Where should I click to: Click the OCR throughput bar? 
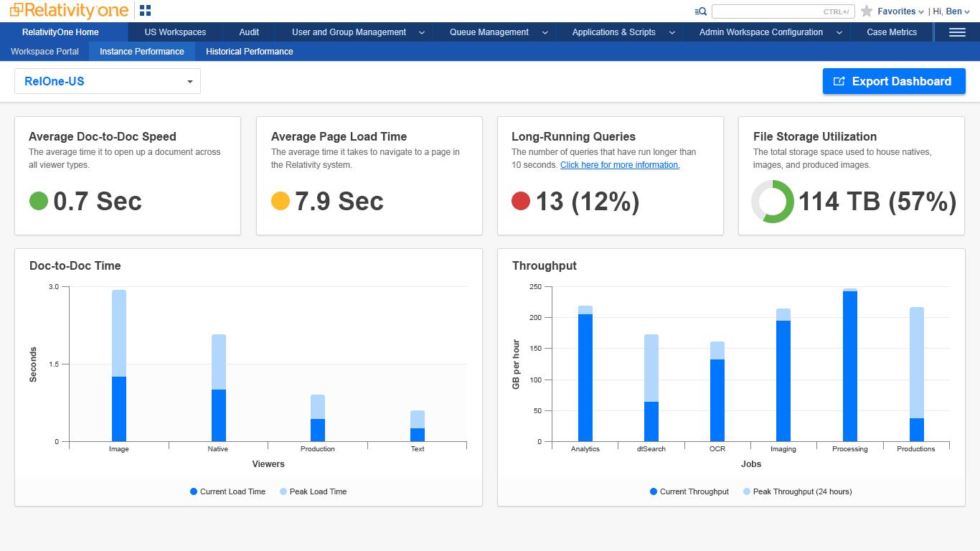click(x=717, y=392)
